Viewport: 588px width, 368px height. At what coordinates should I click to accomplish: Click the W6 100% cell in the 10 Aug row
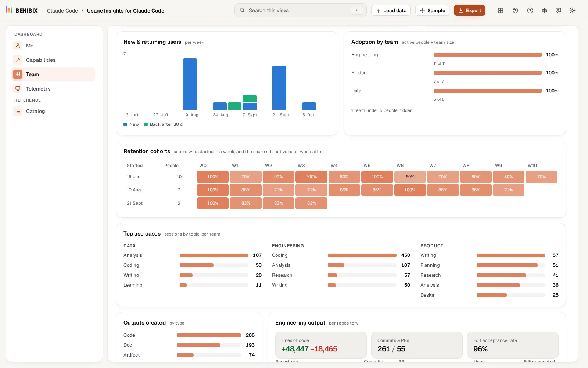tap(410, 190)
